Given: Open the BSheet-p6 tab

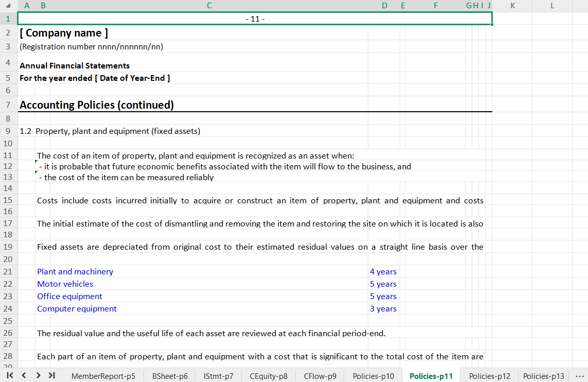Looking at the screenshot, I should [170, 376].
